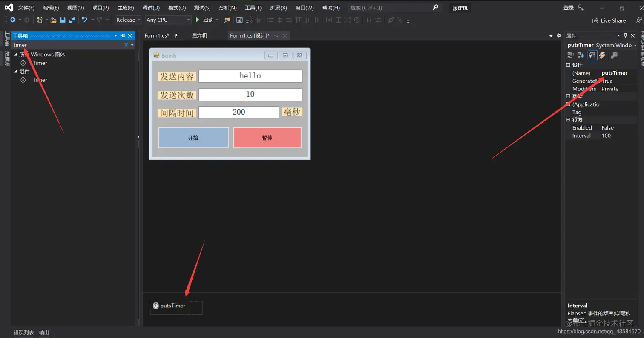Switch to the Form1.cs* code tab
This screenshot has height=338, width=644.
click(x=157, y=35)
